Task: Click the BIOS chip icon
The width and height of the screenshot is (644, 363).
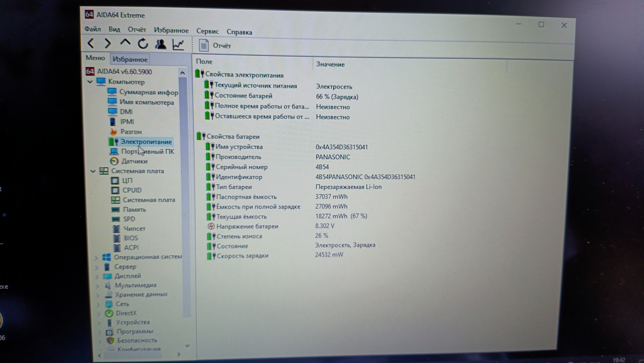Action: point(117,238)
